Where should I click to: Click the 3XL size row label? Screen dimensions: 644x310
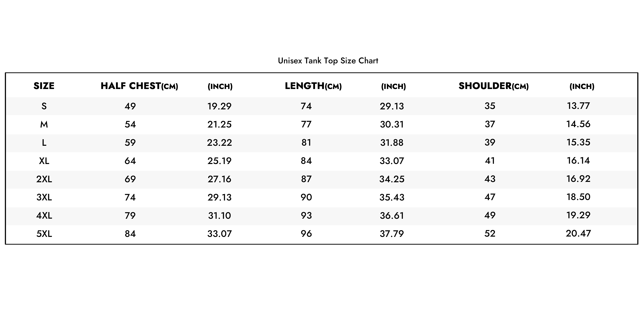click(44, 197)
